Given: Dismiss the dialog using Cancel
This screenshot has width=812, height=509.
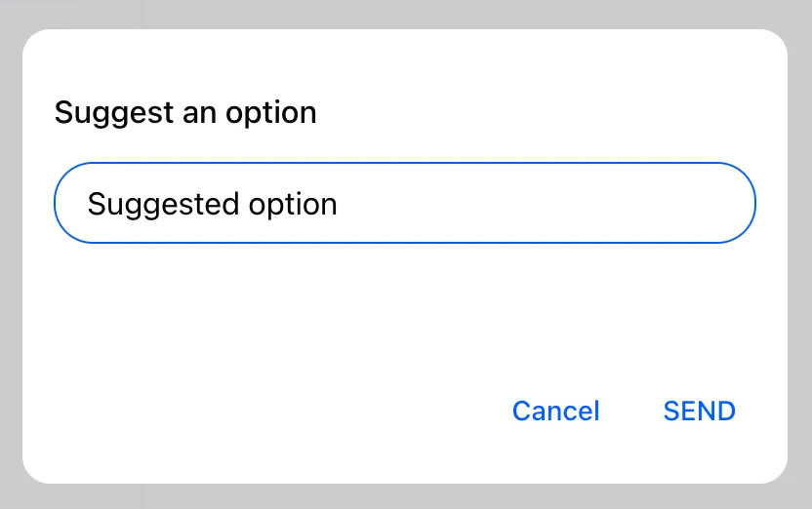Looking at the screenshot, I should [555, 411].
